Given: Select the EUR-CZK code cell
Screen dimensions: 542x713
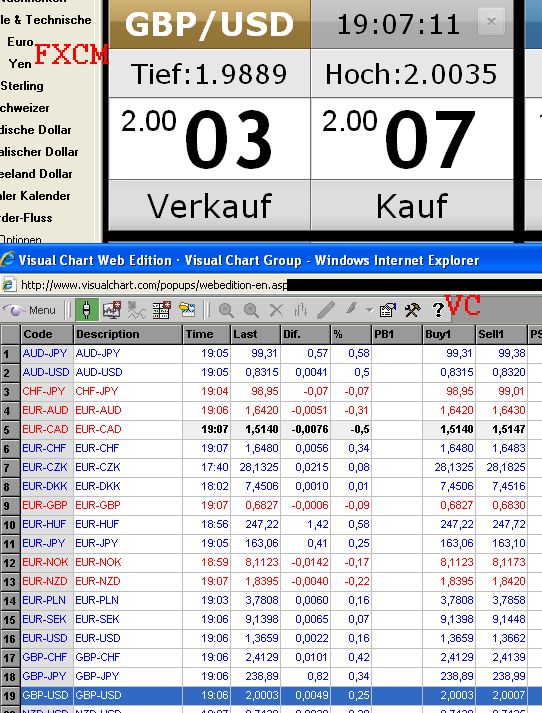Looking at the screenshot, I should tap(46, 467).
